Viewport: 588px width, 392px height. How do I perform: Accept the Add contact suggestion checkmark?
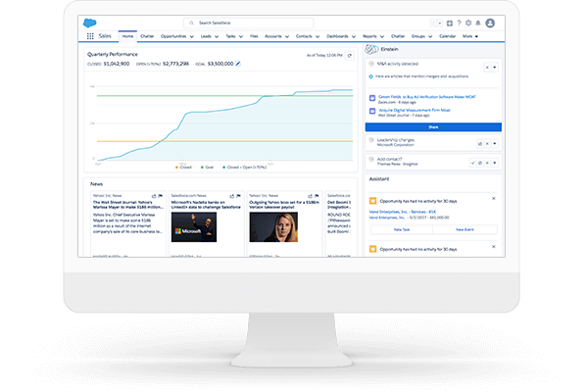(x=473, y=163)
